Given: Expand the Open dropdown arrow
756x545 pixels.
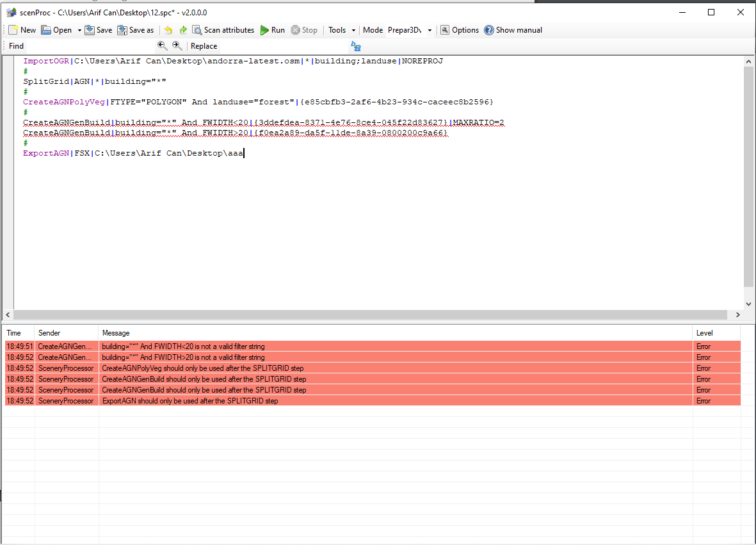Looking at the screenshot, I should tap(79, 30).
